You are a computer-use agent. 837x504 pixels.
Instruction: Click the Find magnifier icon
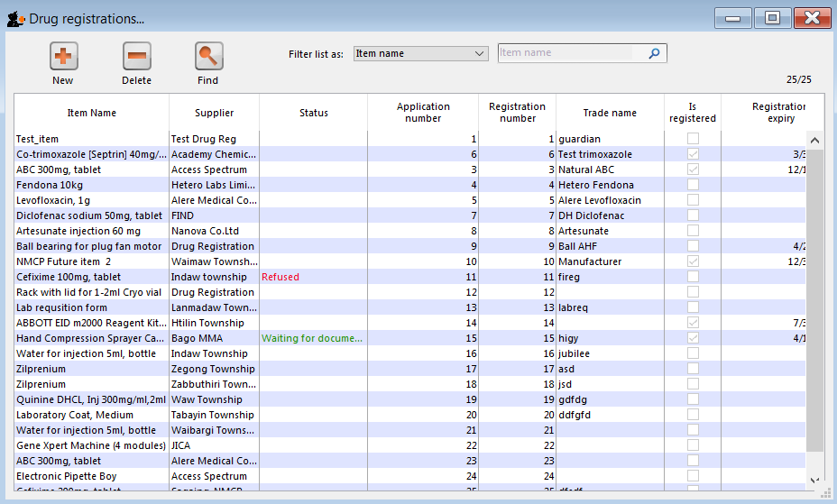click(x=208, y=57)
